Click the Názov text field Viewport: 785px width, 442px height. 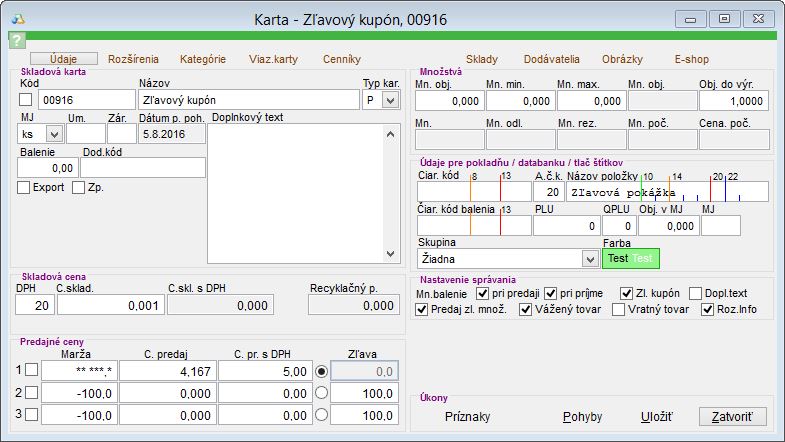pos(248,100)
